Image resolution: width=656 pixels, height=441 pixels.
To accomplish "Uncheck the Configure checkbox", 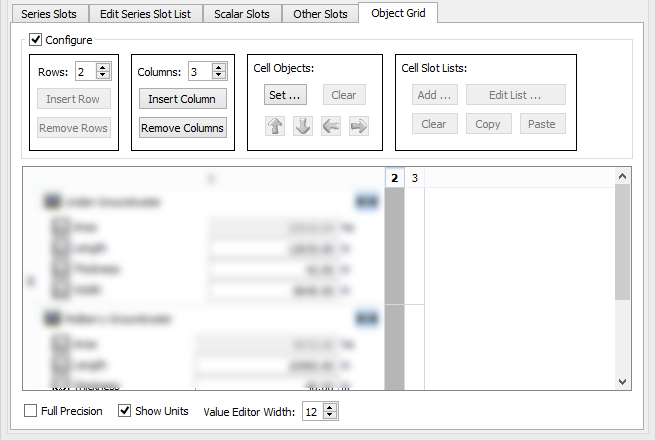I will pyautogui.click(x=36, y=40).
